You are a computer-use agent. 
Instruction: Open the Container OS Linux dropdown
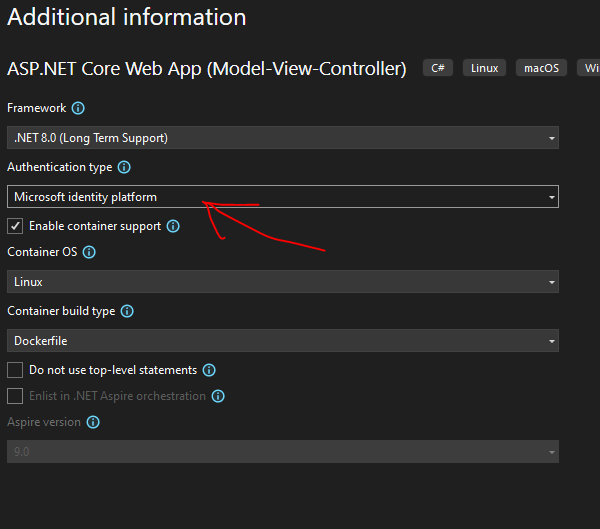click(282, 282)
